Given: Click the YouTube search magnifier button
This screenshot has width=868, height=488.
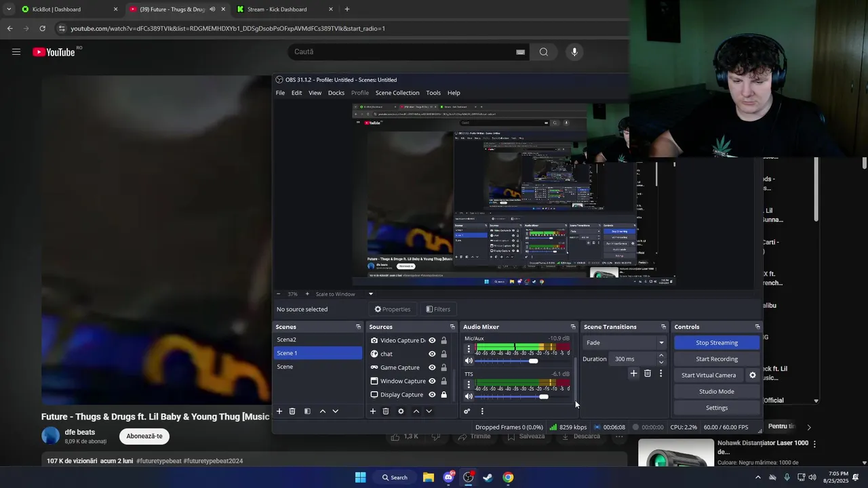Looking at the screenshot, I should (x=544, y=52).
